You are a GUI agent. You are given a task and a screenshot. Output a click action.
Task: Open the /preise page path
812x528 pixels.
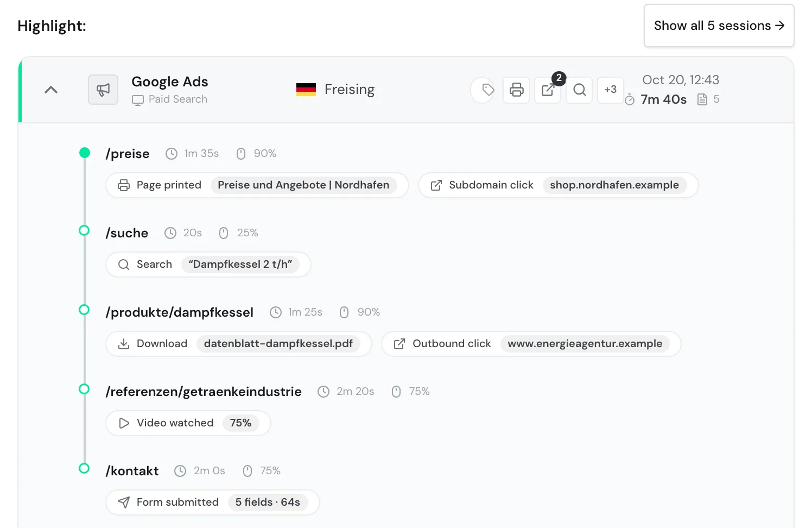coord(128,154)
